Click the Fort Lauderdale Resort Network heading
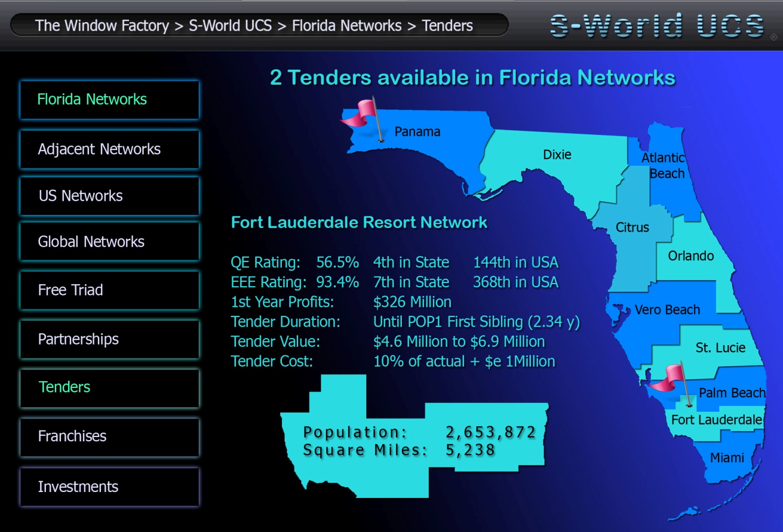 (x=359, y=223)
